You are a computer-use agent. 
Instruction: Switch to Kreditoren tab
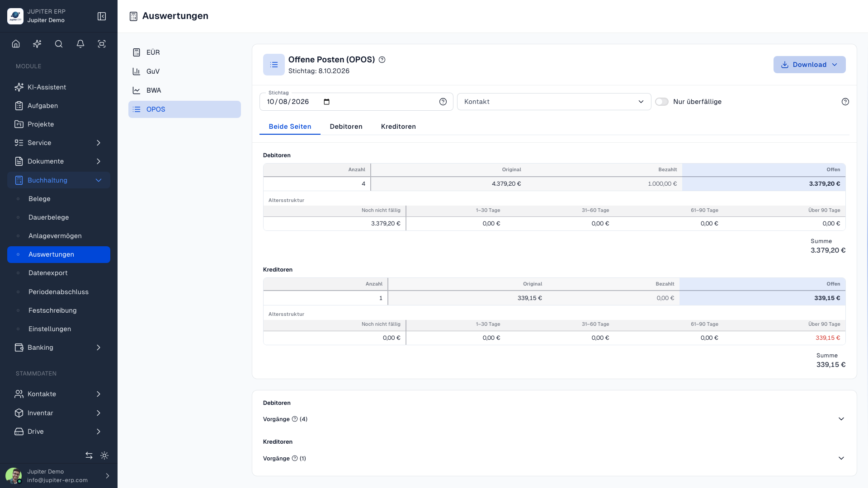(398, 127)
